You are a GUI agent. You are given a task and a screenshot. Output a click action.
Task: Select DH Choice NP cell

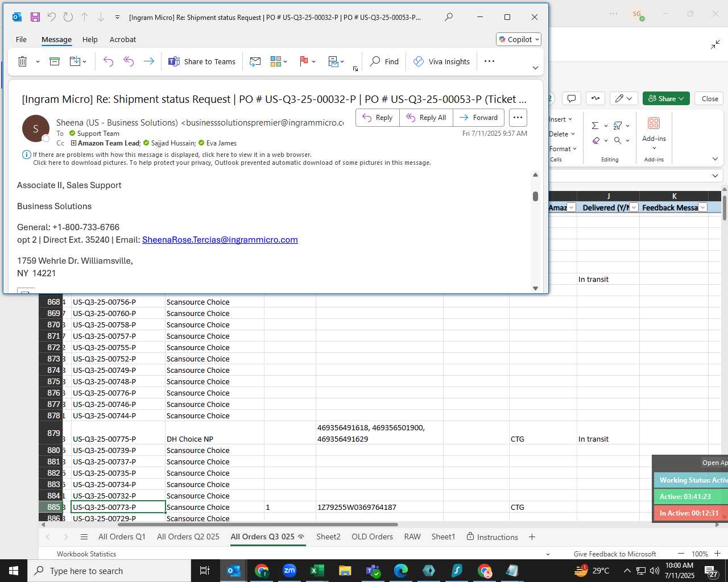click(214, 433)
